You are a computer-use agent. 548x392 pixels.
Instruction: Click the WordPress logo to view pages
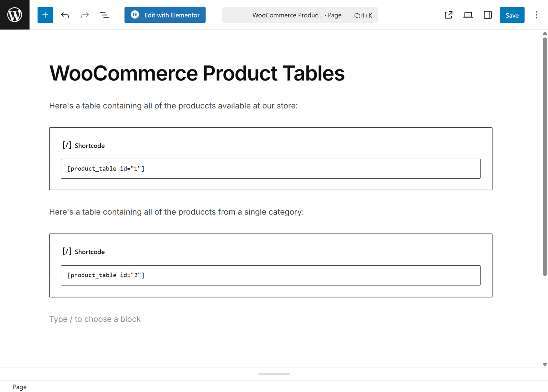pyautogui.click(x=15, y=15)
